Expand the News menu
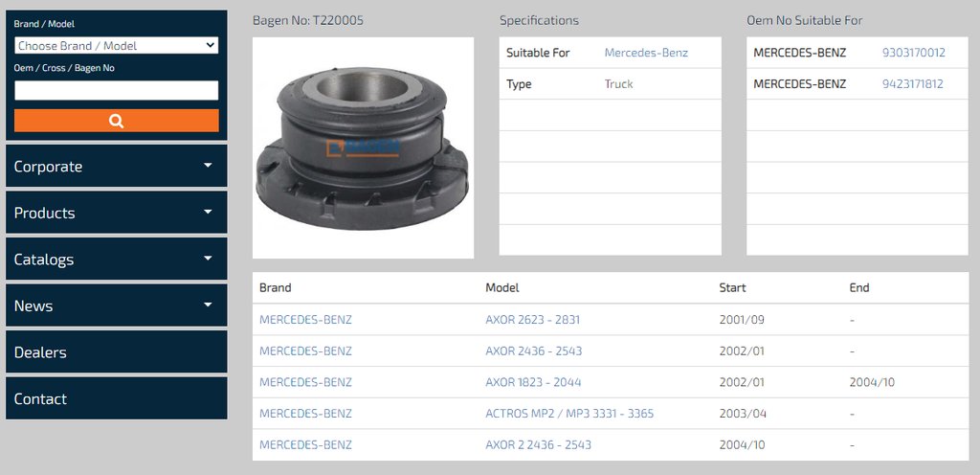 116,305
